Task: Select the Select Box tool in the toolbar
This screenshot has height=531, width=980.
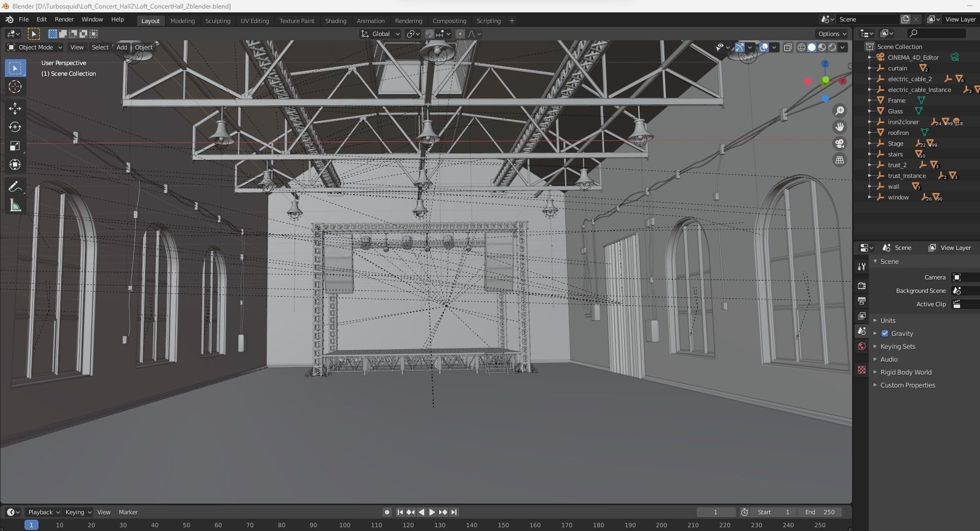Action: [15, 68]
